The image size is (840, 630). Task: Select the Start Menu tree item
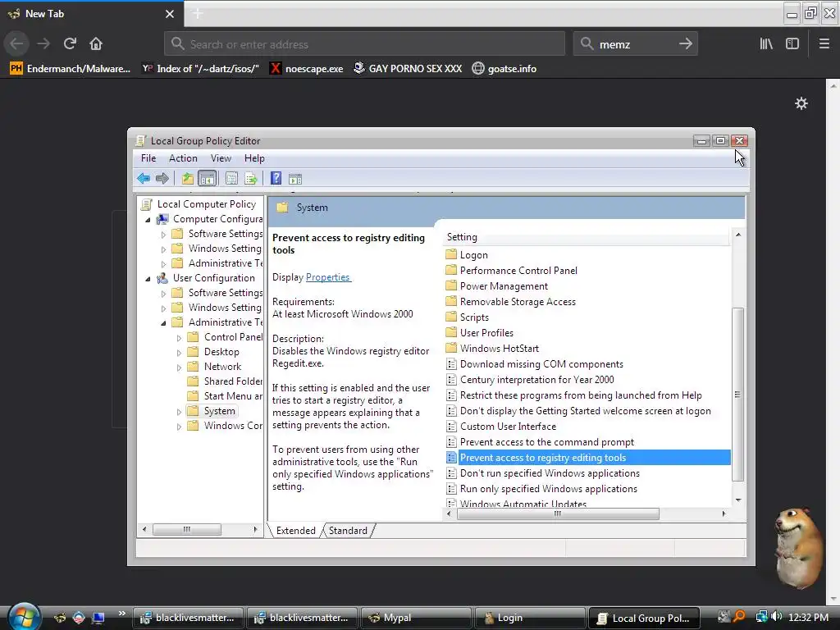point(232,396)
